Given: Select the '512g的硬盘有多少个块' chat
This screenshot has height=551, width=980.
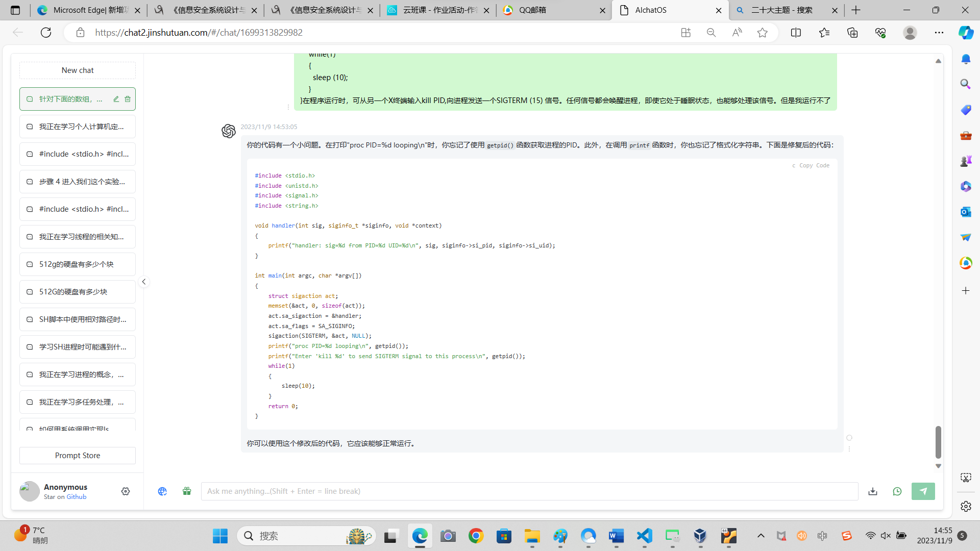Looking at the screenshot, I should [78, 264].
